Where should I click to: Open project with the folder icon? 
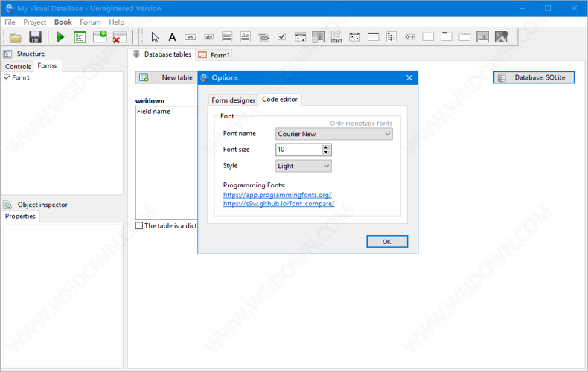pyautogui.click(x=16, y=37)
